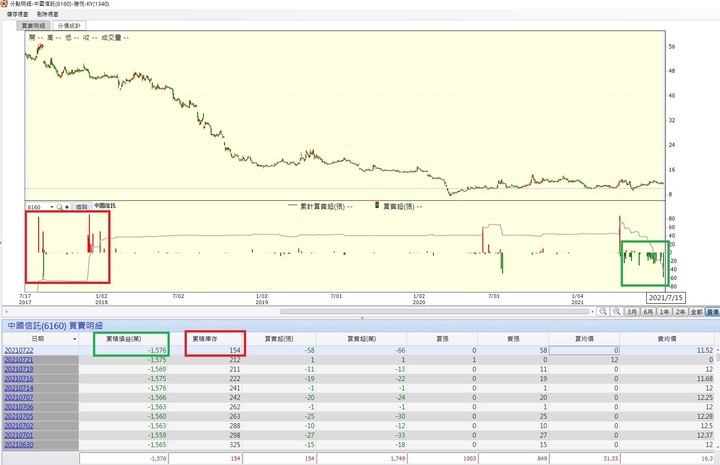Image resolution: width=720 pixels, height=465 pixels.
Task: Click the chart horizontal scrollbar thumb
Action: coord(434,312)
